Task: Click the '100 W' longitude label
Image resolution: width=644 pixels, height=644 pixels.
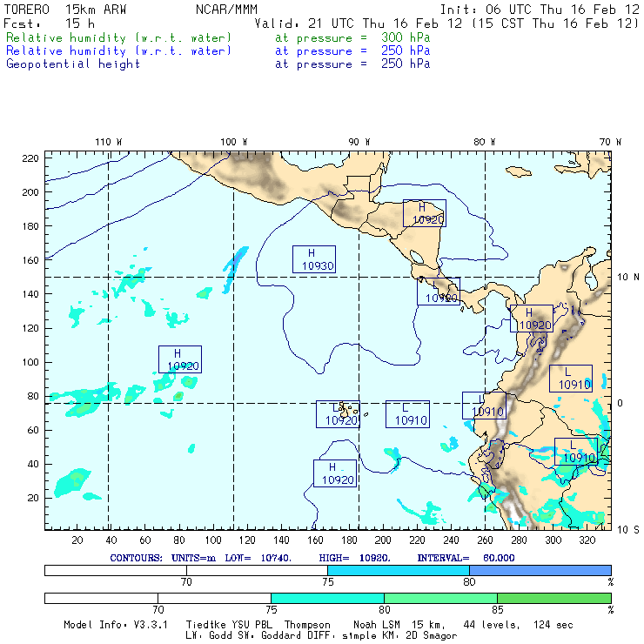Action: click(x=234, y=142)
